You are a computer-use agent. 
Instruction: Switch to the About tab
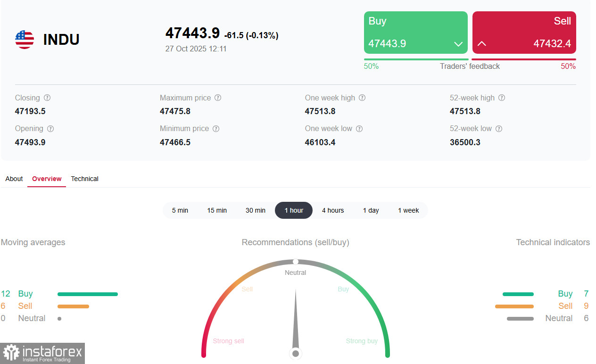coord(14,179)
